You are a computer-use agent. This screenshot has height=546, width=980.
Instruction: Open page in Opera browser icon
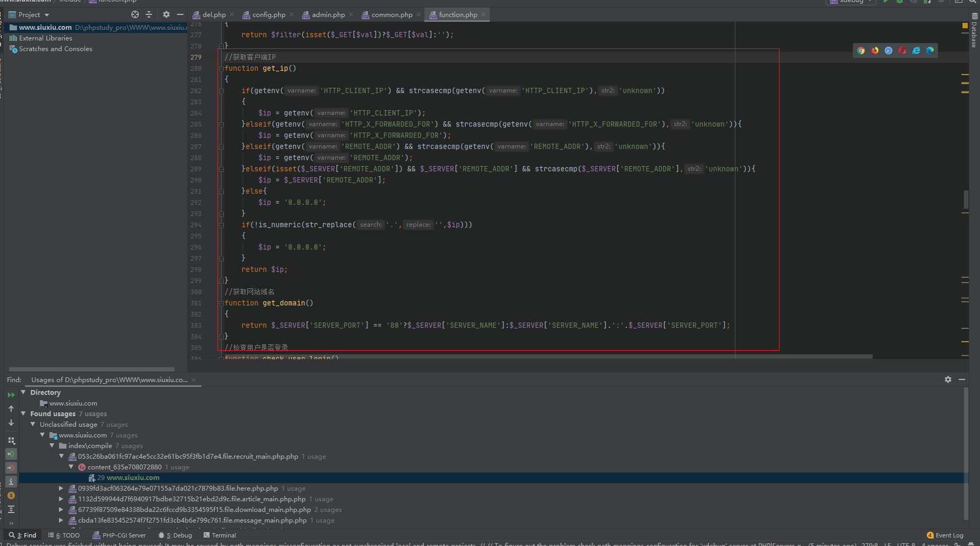[x=902, y=51]
